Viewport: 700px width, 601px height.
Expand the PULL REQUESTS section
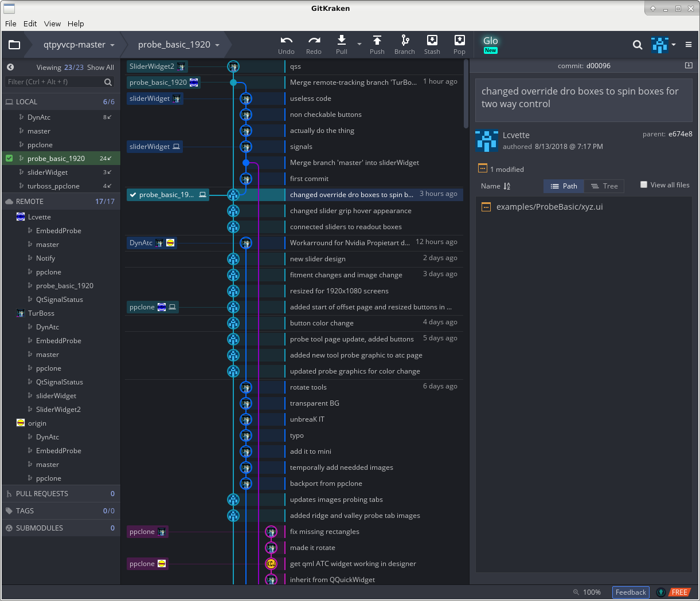tap(60, 493)
